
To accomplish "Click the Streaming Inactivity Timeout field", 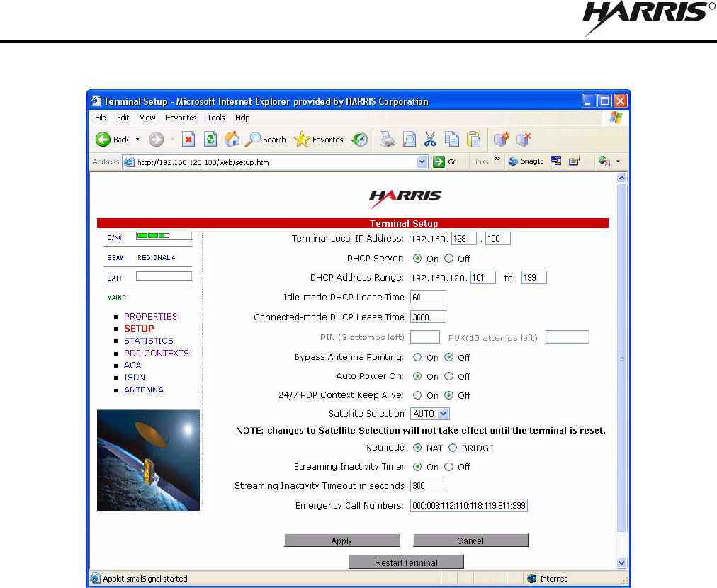I will (x=428, y=486).
